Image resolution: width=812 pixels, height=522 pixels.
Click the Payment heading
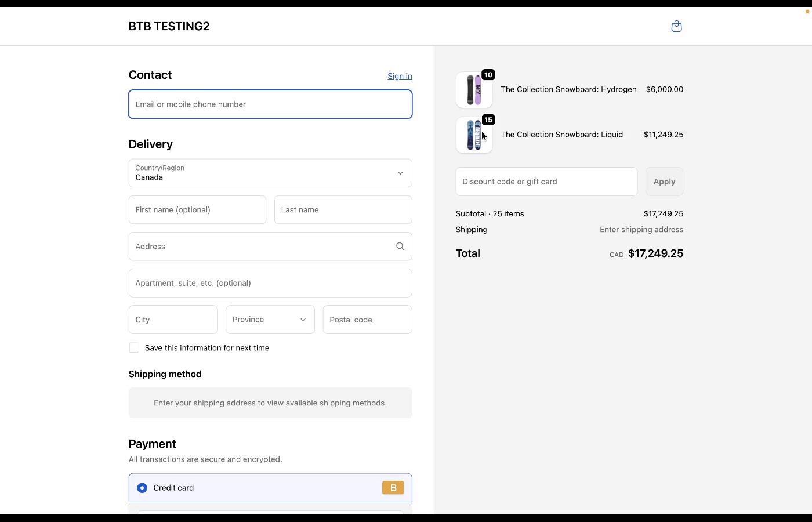click(x=153, y=444)
